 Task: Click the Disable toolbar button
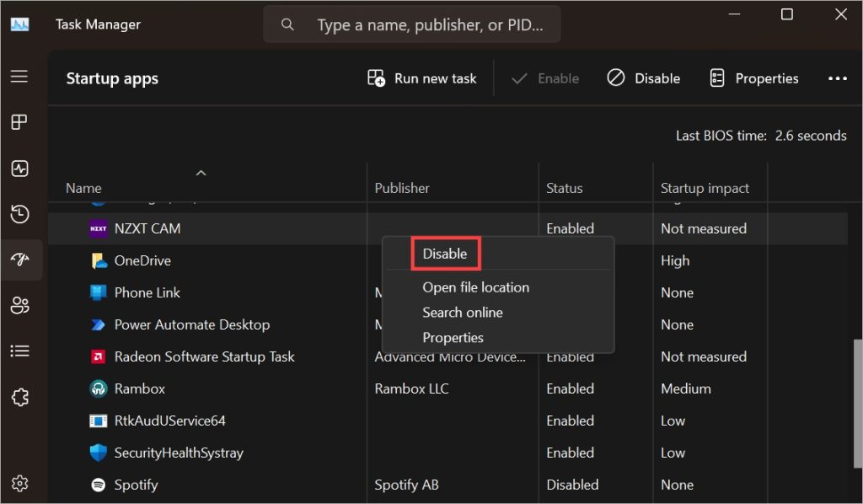643,78
